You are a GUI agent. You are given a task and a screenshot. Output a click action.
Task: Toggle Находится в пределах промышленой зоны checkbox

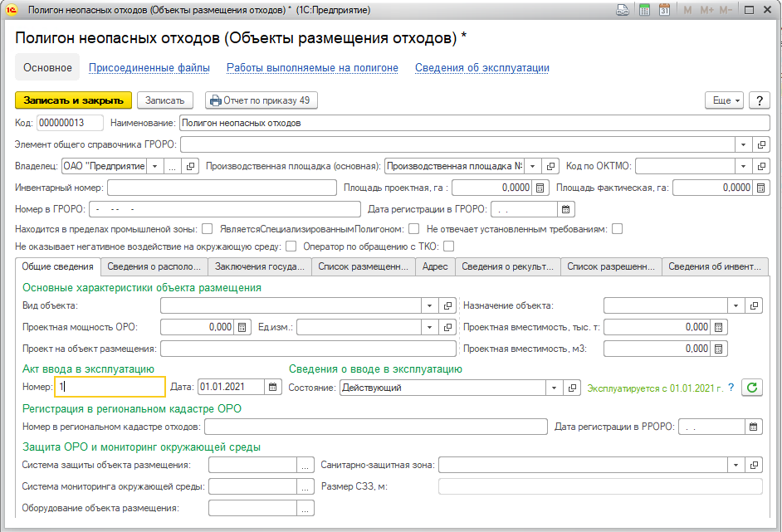point(208,229)
